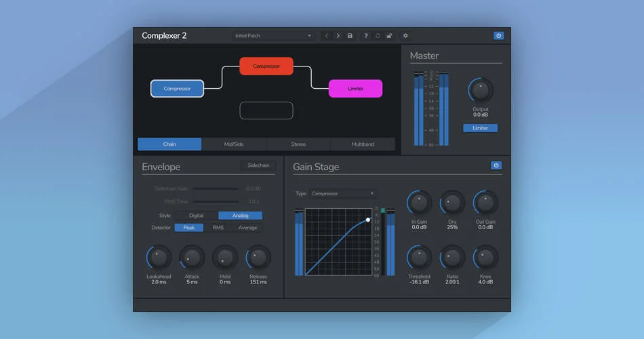The height and width of the screenshot is (339, 644).
Task: Open settings gear icon
Action: [405, 36]
